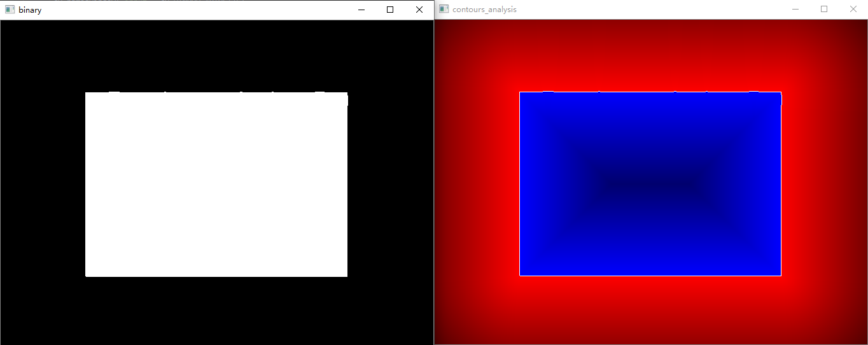The image size is (868, 345).
Task: Close the contours_analysis window
Action: point(853,9)
